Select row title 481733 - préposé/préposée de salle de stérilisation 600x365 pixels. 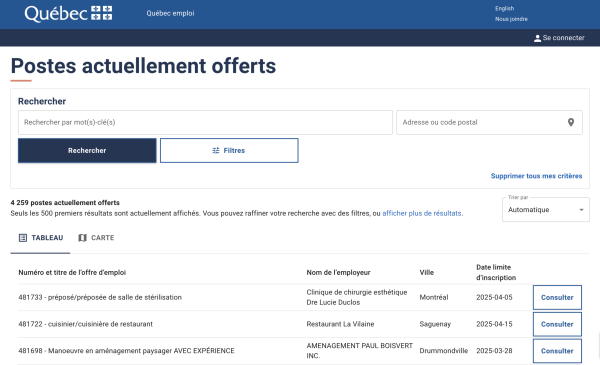coord(100,297)
